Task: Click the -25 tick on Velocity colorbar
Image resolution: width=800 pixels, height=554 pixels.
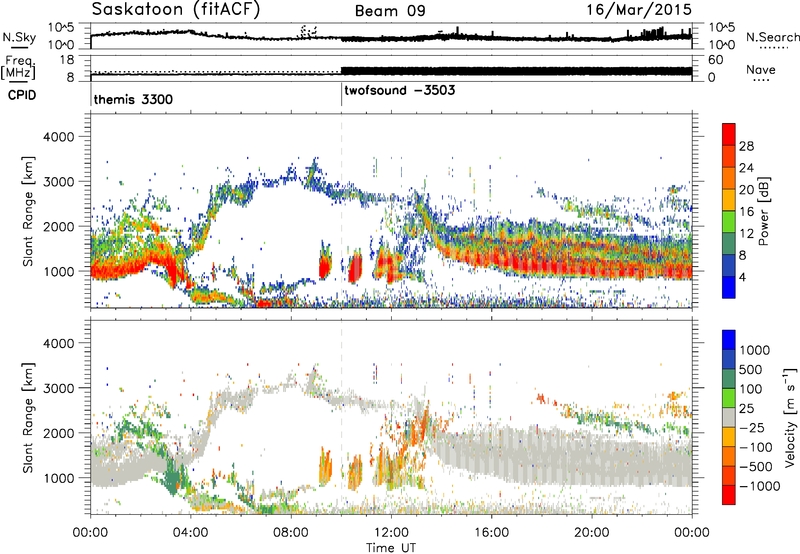Action: tap(752, 427)
